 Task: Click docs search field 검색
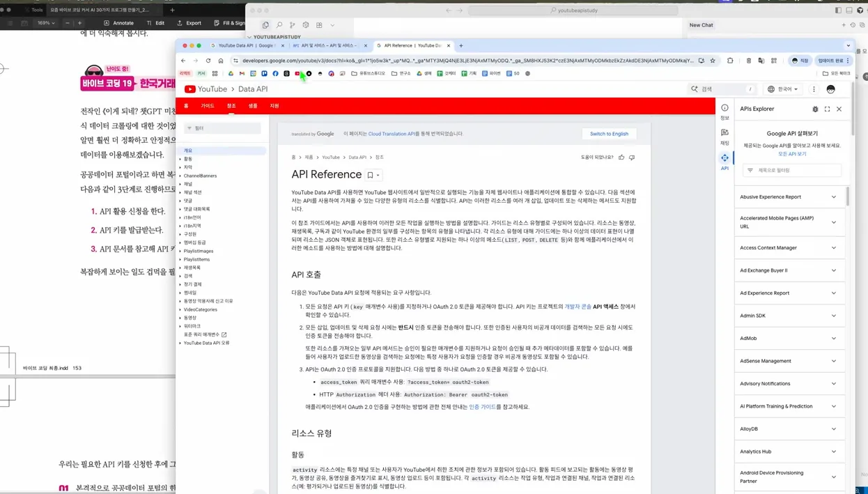(x=722, y=89)
